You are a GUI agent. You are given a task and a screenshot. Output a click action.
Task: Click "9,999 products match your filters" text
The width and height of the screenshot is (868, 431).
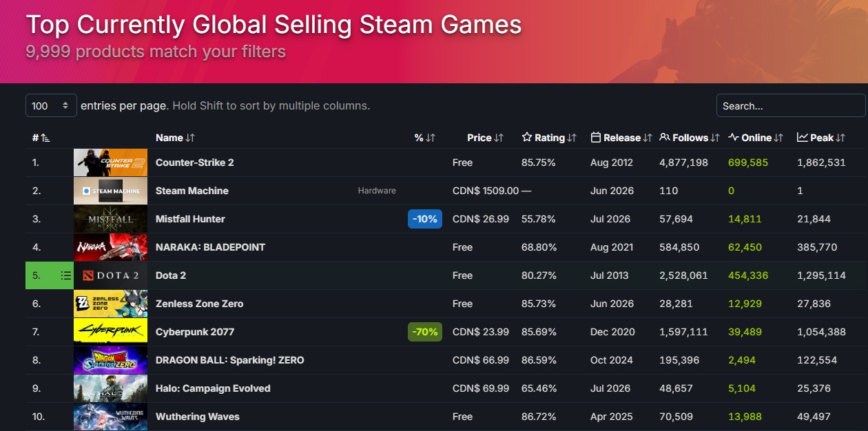(156, 52)
